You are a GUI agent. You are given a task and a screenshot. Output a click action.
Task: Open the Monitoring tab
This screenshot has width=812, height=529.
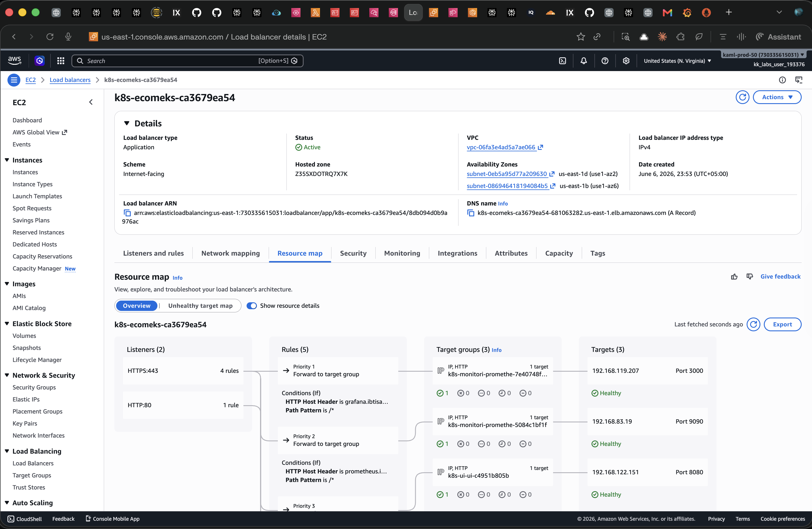[x=402, y=253]
